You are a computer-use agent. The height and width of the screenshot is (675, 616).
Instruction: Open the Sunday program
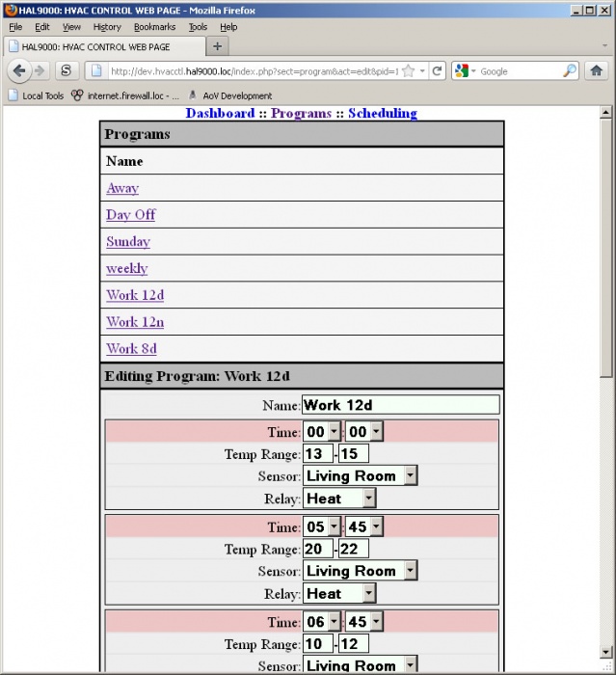128,241
